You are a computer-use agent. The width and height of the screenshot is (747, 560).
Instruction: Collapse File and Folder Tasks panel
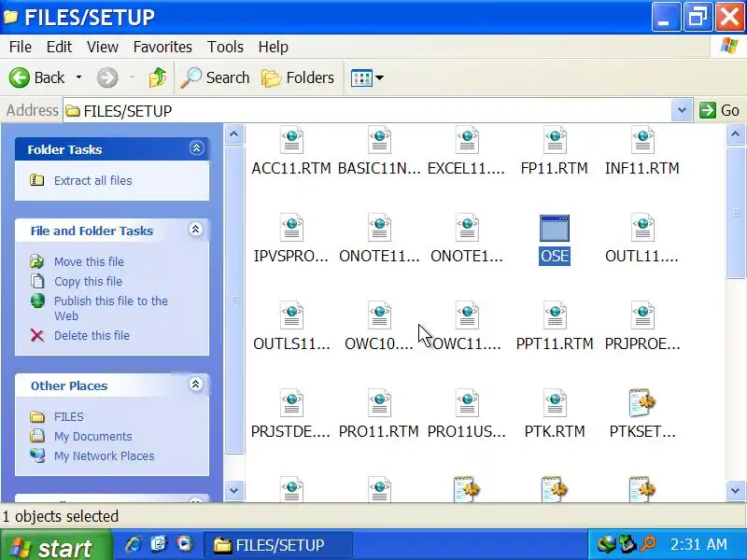pyautogui.click(x=196, y=230)
